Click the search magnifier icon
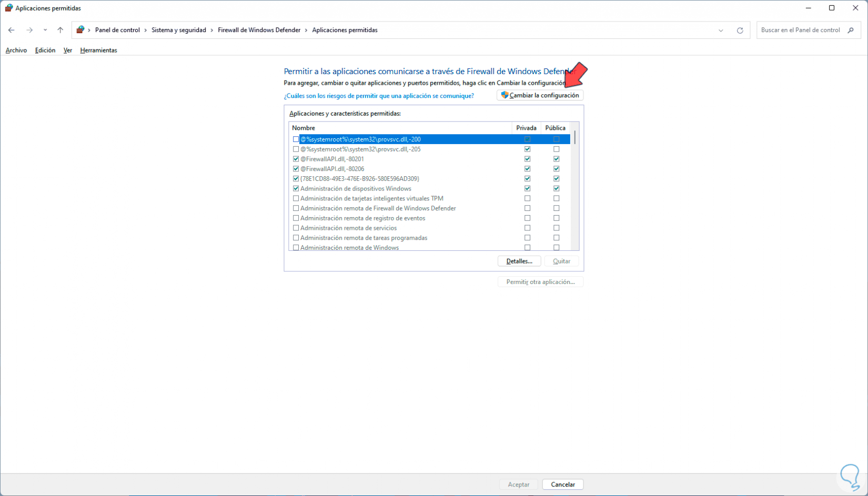Viewport: 868px width, 496px height. coord(851,30)
